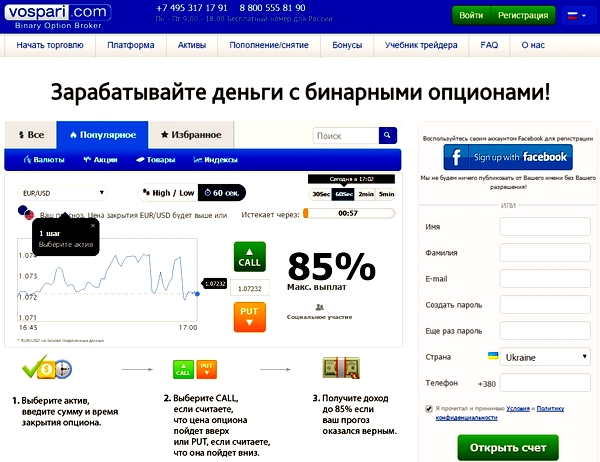Switch to the Избранное tab
The width and height of the screenshot is (600, 462).
(x=190, y=134)
